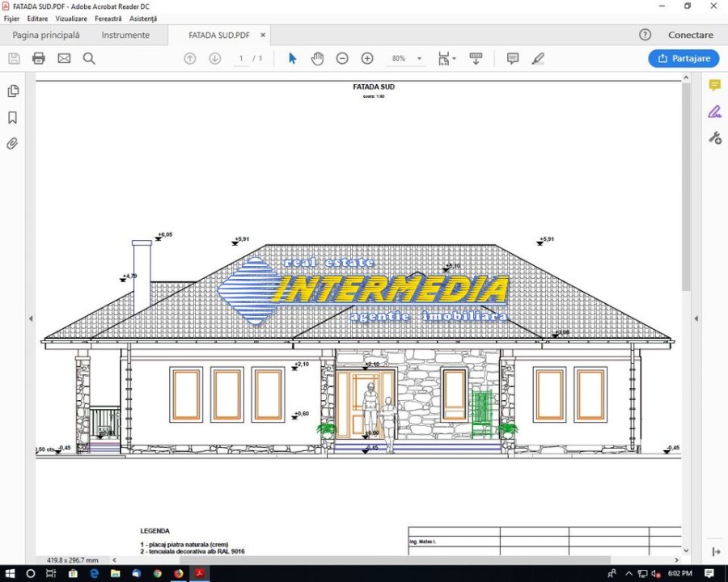Image resolution: width=728 pixels, height=582 pixels.
Task: Click the Partajare share button
Action: [684, 58]
